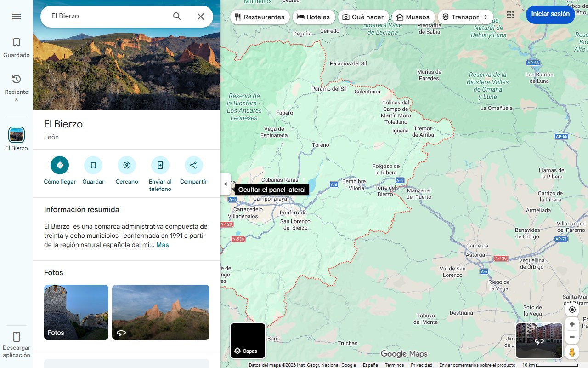Switch to the Hoteles category

click(314, 17)
